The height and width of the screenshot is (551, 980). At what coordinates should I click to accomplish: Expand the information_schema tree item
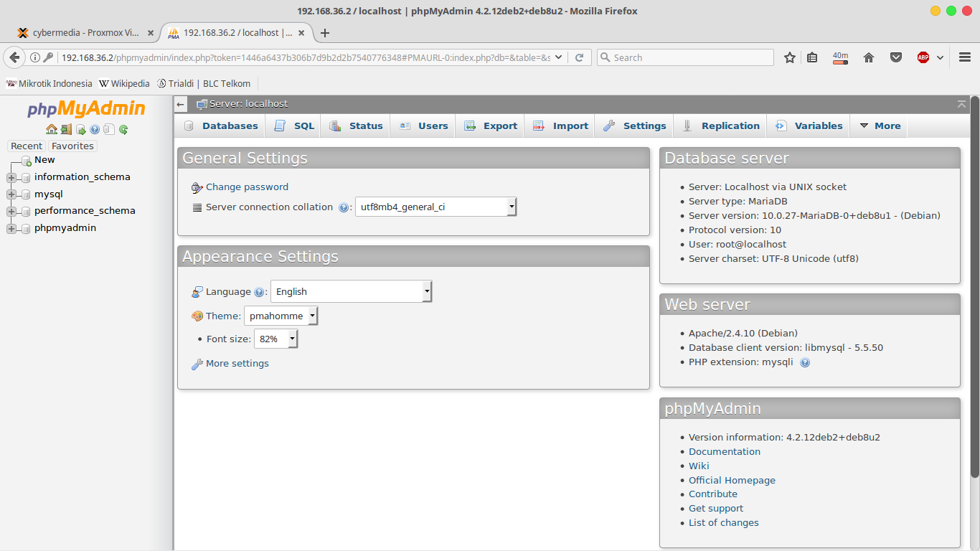[x=10, y=176]
